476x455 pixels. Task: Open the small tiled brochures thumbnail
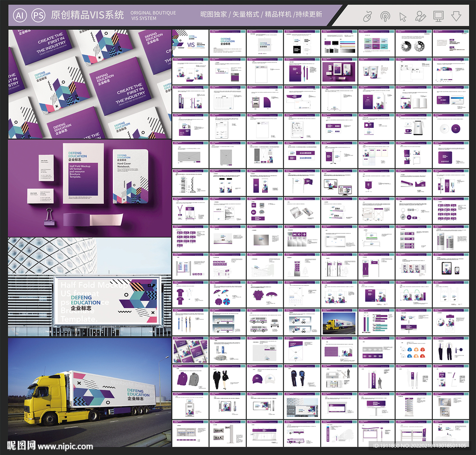click(x=190, y=350)
